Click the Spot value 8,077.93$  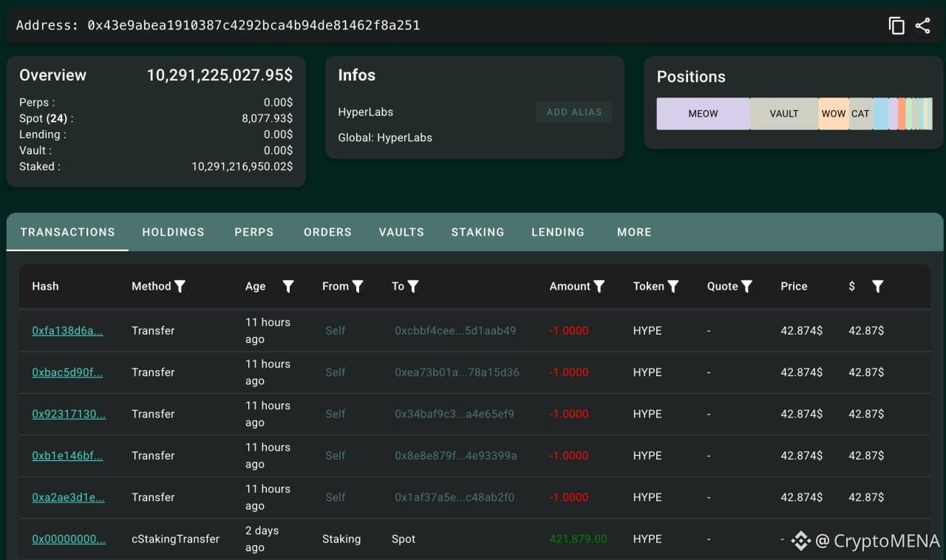(267, 118)
